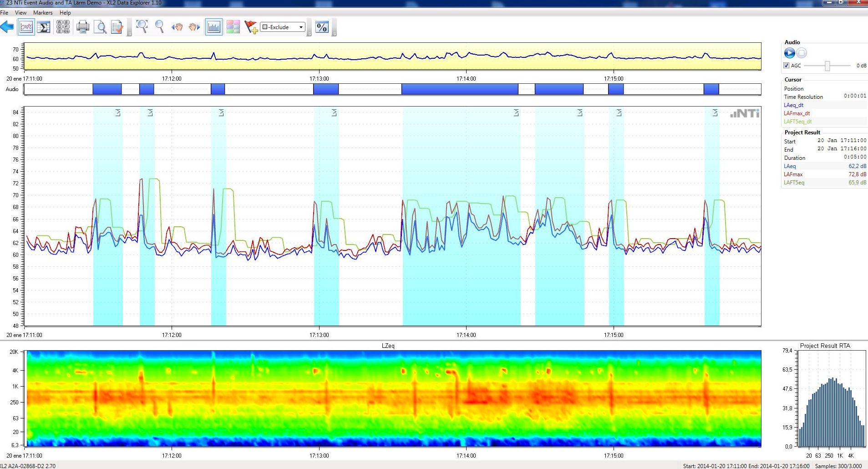The height and width of the screenshot is (469, 868).
Task: Click the LAFmax_dt cursor legend entry
Action: (x=797, y=113)
